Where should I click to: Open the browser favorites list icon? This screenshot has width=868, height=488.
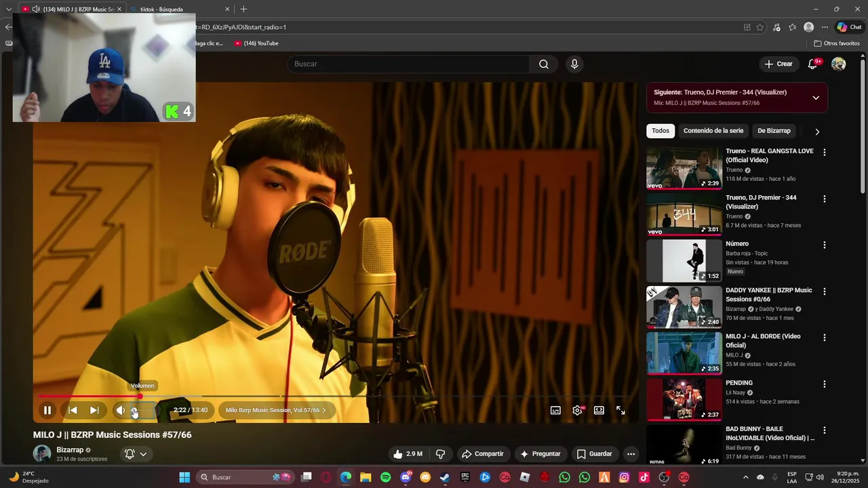[x=793, y=27]
